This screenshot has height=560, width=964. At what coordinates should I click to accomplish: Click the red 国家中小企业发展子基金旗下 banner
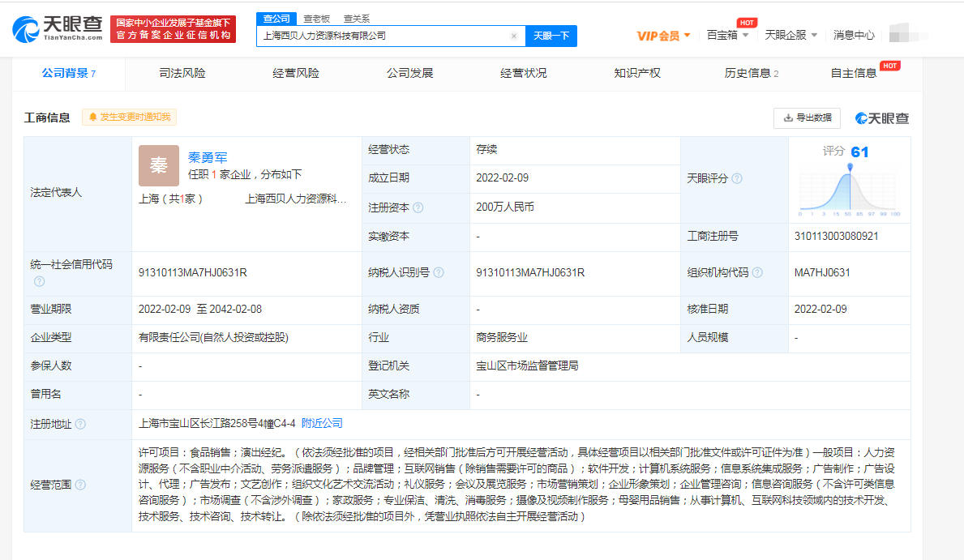coord(174,29)
